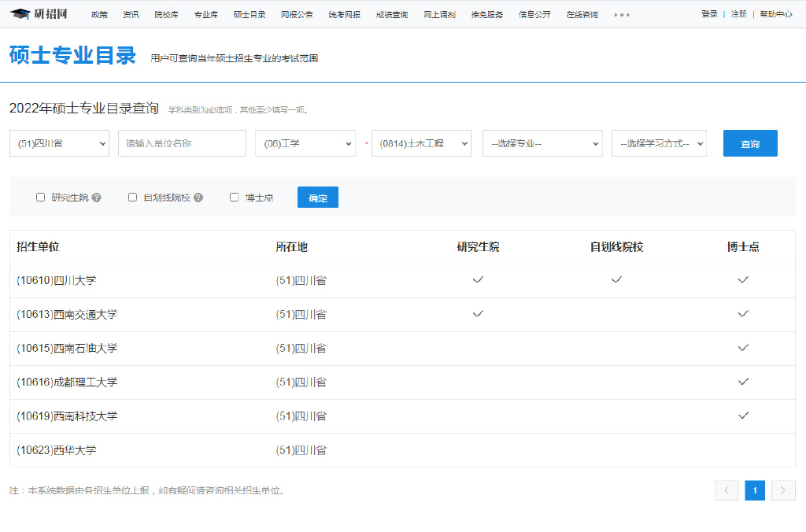
Task: Open the --选择专业-- dropdown
Action: [x=542, y=143]
